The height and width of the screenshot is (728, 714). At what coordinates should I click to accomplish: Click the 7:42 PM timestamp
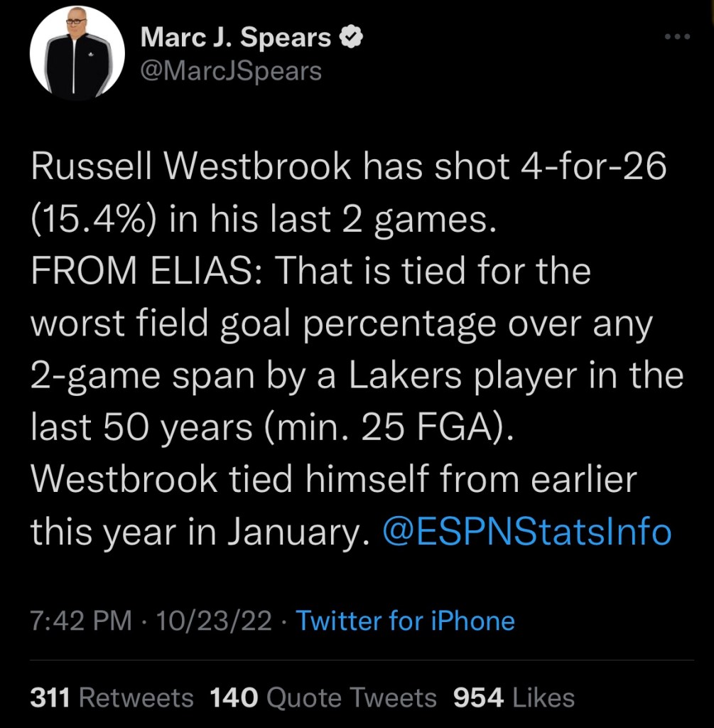pyautogui.click(x=81, y=621)
